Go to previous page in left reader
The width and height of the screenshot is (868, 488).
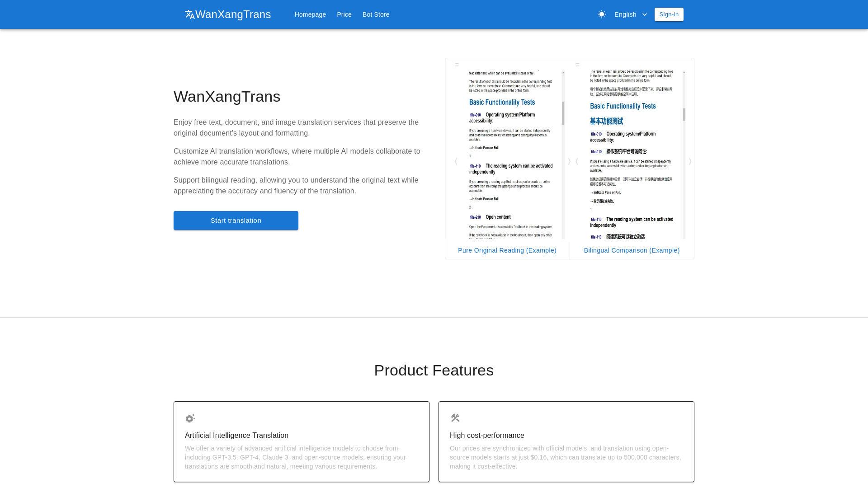[x=456, y=161]
